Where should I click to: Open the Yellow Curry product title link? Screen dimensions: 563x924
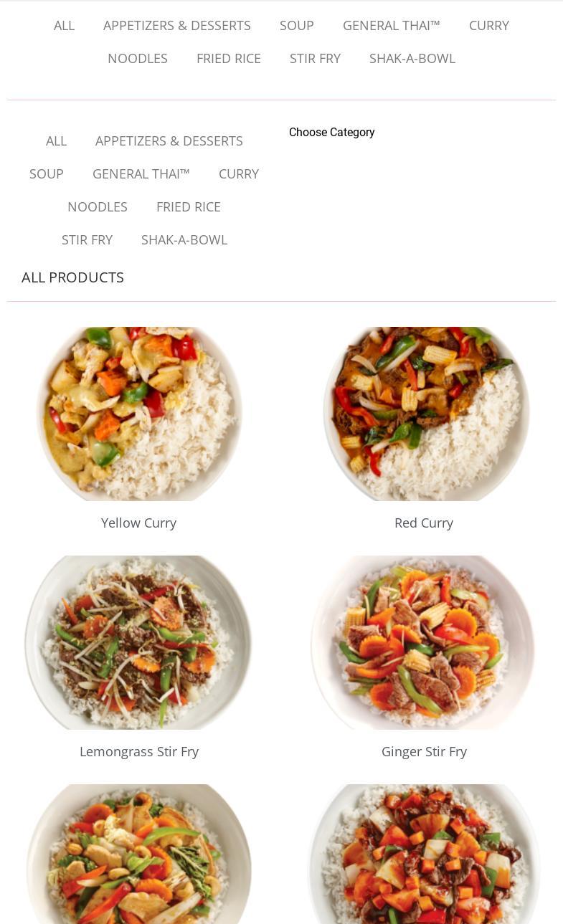[138, 523]
